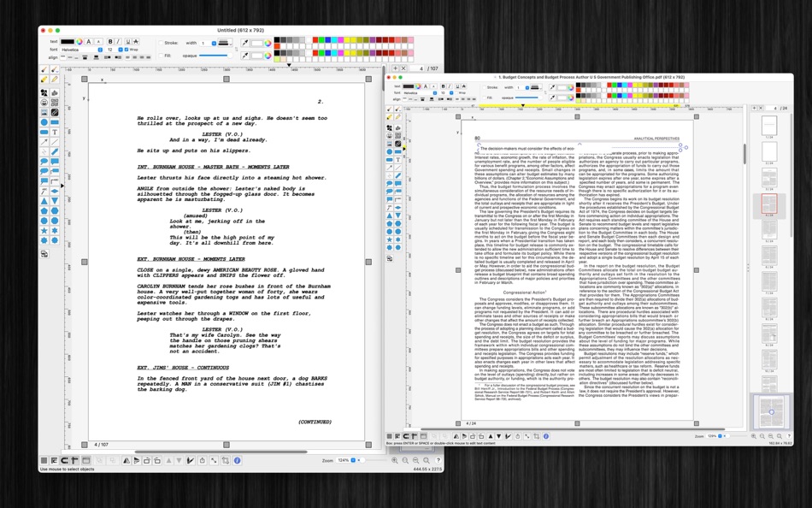
Task: Click the stroke eyedropper color picker
Action: [245, 43]
